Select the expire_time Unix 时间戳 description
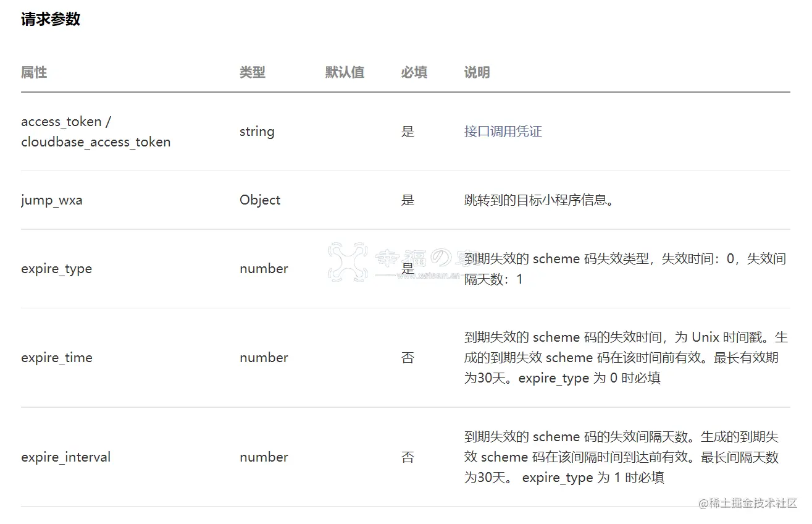This screenshot has width=812, height=524. (626, 358)
